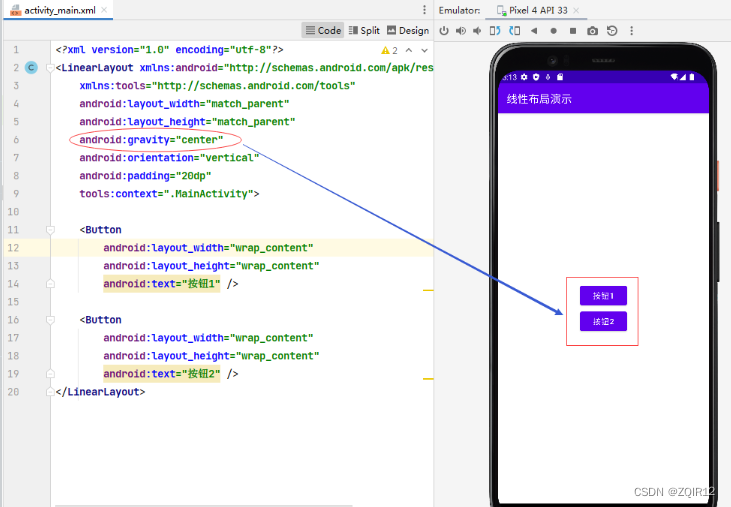This screenshot has width=731, height=507.
Task: Switch editor to Code view
Action: click(x=323, y=30)
